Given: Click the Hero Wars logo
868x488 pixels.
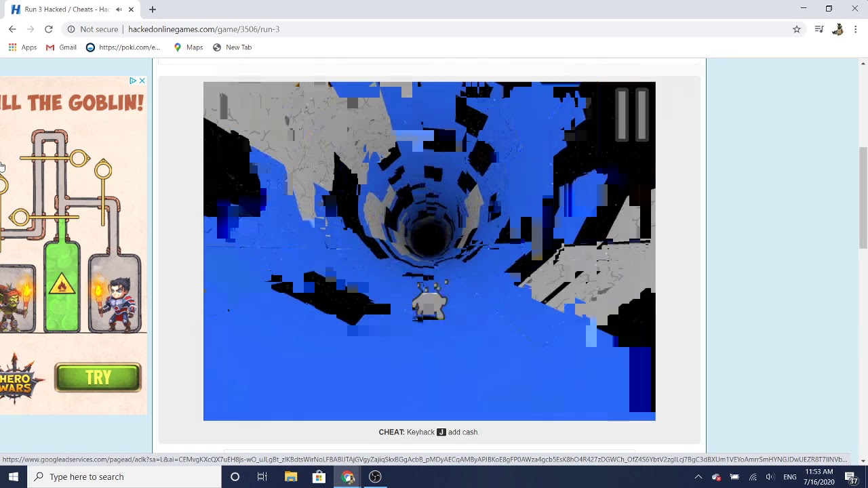Looking at the screenshot, I should (x=19, y=380).
